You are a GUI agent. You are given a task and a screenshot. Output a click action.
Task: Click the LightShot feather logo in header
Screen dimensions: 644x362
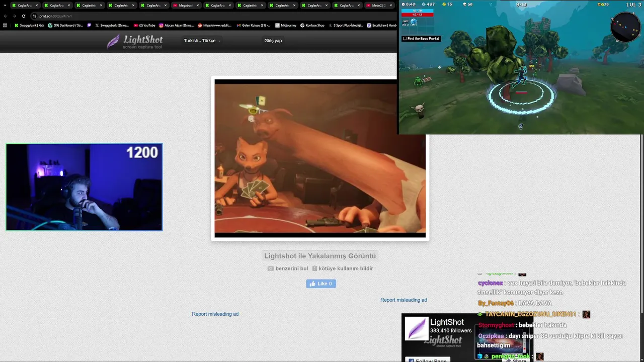click(134, 41)
